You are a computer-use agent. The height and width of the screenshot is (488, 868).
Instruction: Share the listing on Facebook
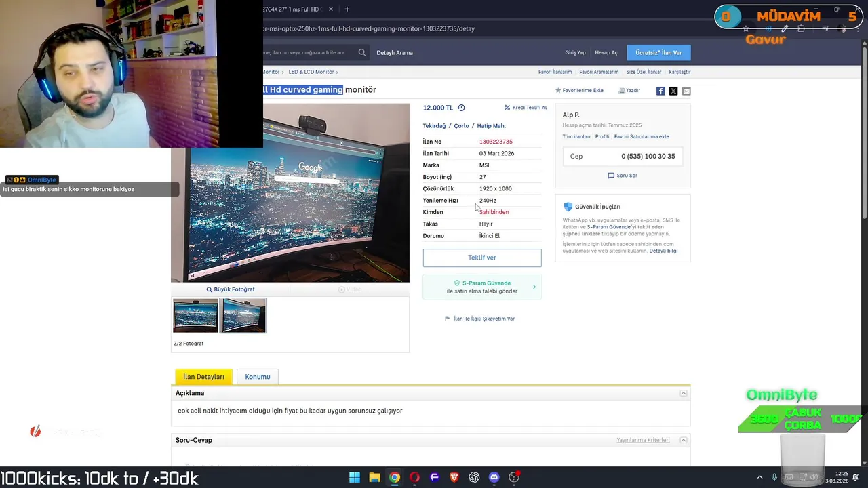[x=660, y=91]
